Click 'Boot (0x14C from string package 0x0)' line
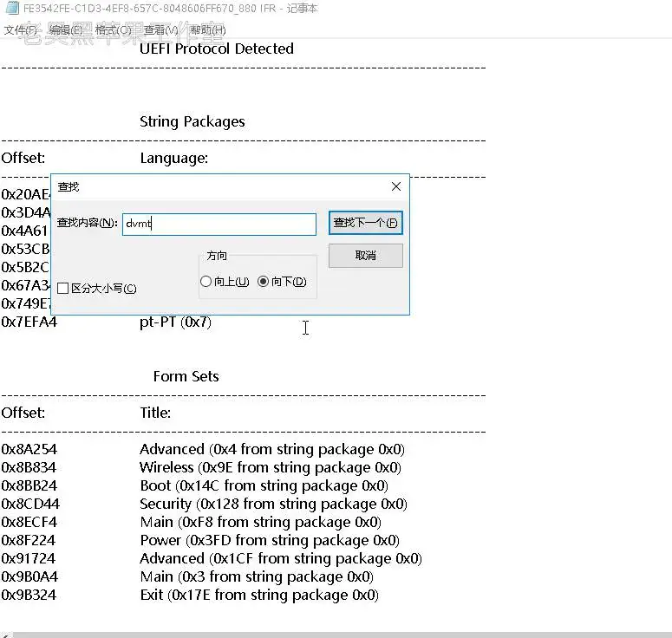The image size is (672, 638). click(x=264, y=485)
